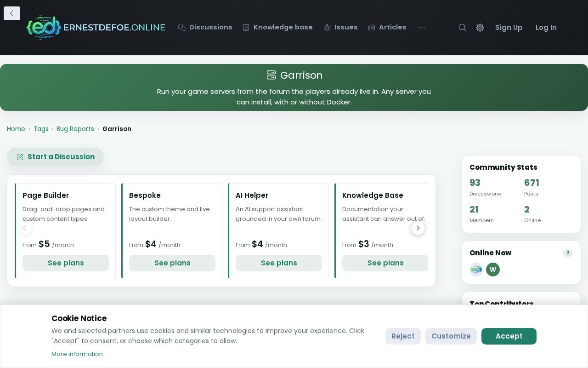Screen dimensions: 588x368
Task: Expand the three-dots more navigation menu
Action: point(422,28)
